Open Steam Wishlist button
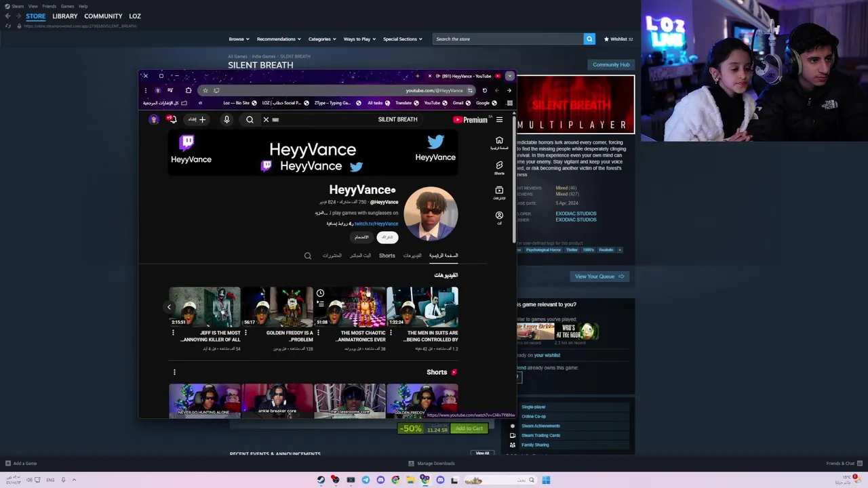This screenshot has width=868, height=488. click(618, 39)
